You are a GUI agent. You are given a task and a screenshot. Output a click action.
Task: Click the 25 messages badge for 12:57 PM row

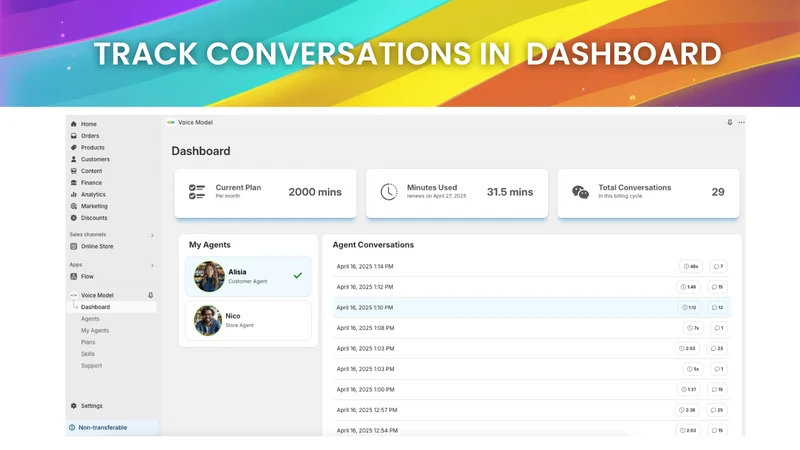[717, 410]
